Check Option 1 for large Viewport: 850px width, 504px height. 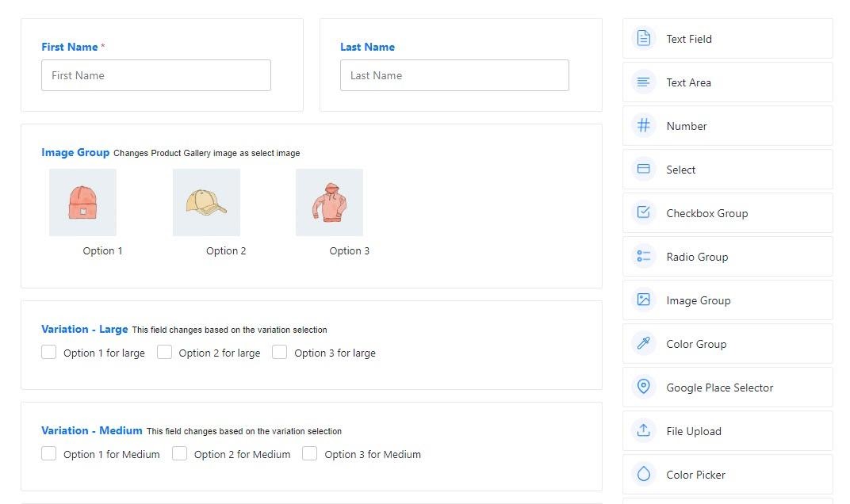(x=49, y=353)
